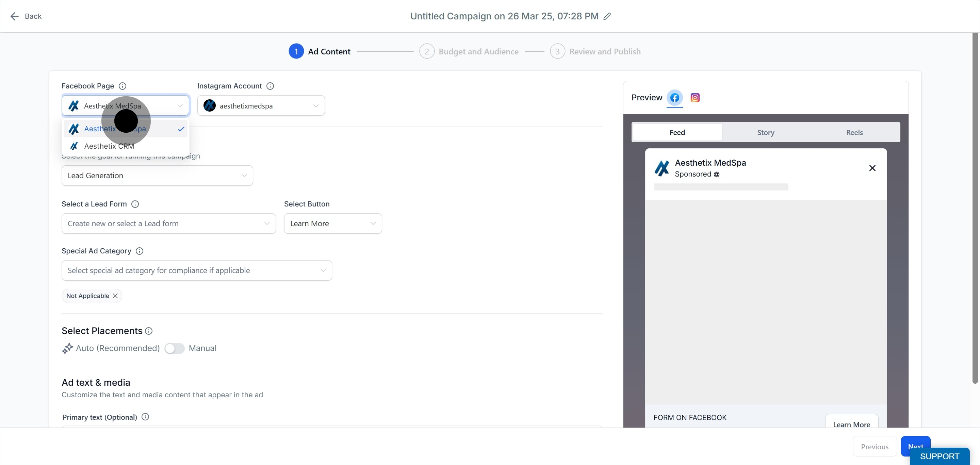This screenshot has height=465, width=980.
Task: Open the Special Ad Category dropdown
Action: [x=196, y=270]
